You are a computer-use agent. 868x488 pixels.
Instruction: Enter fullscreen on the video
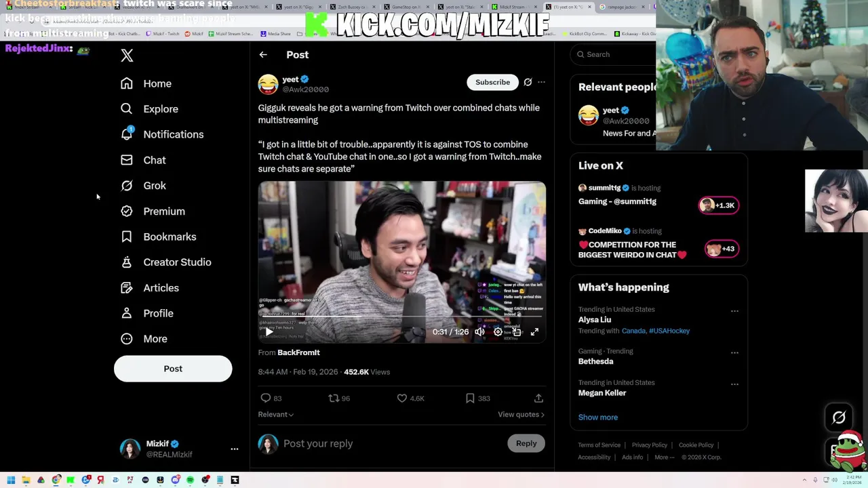[534, 332]
